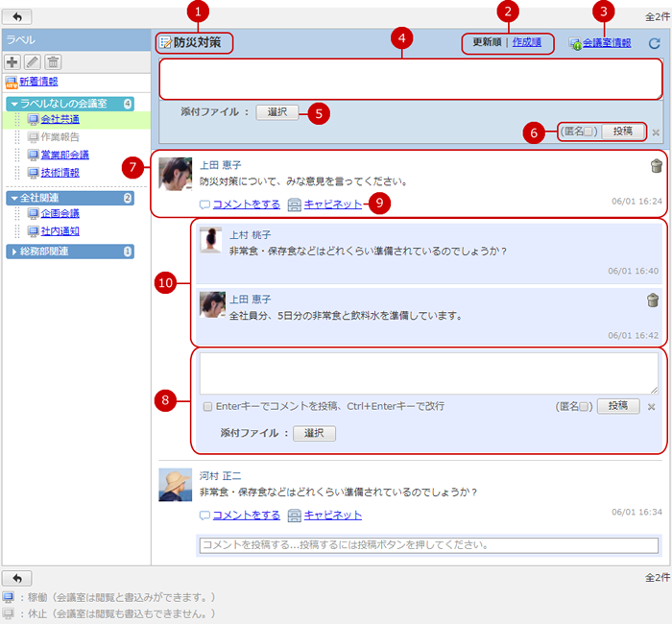Delete 上田 恵子's topic post with trash icon
Viewport: 672px width, 624px height.
coord(656,166)
